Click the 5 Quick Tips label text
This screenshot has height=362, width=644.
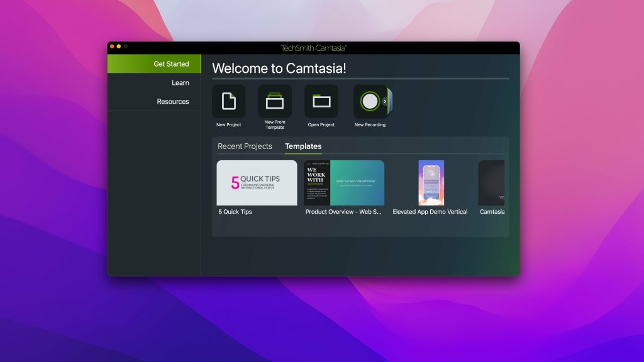(235, 212)
